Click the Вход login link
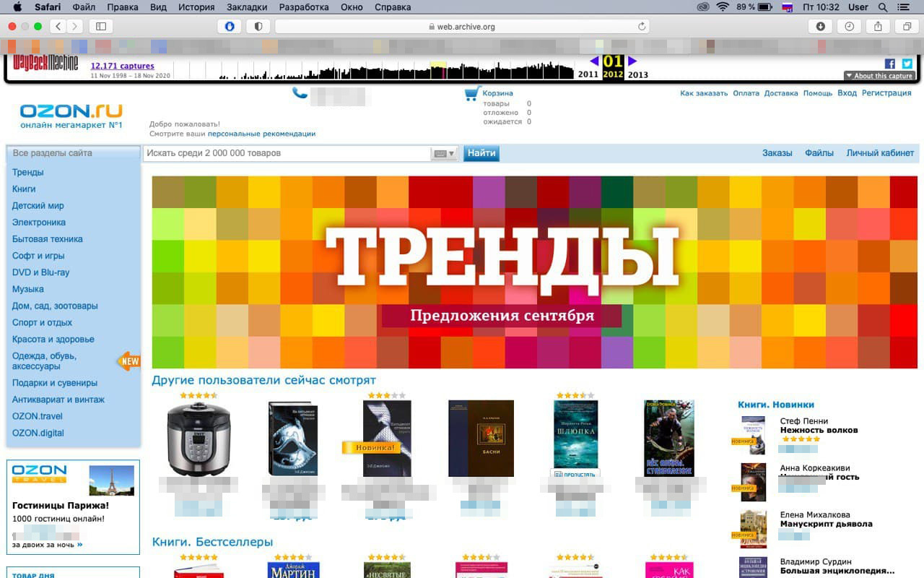Viewport: 924px width, 578px height. tap(847, 93)
